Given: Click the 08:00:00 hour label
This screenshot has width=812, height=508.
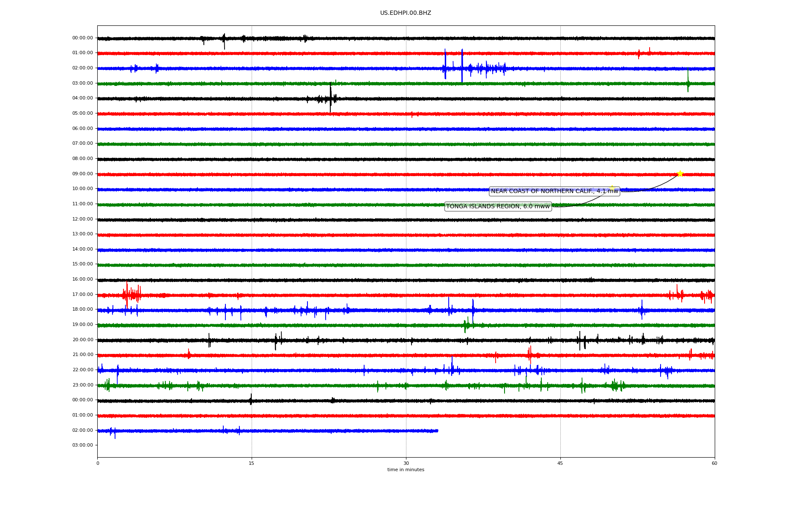Looking at the screenshot, I should click(82, 159).
